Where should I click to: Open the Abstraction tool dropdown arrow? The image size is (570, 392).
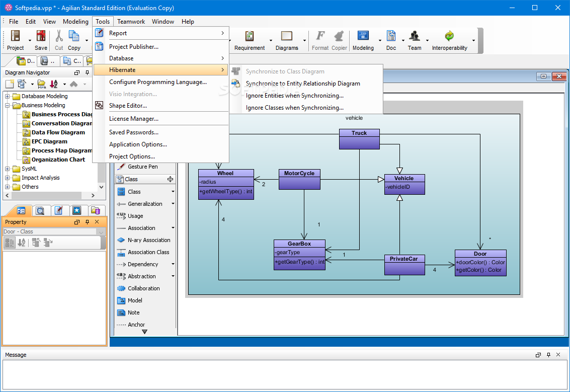(x=173, y=276)
